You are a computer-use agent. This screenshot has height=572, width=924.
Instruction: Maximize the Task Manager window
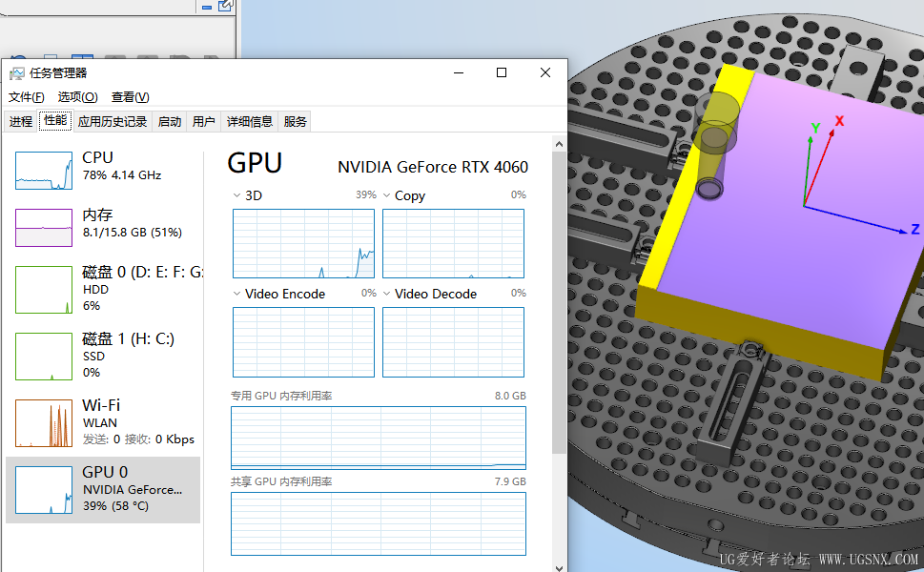click(x=502, y=73)
